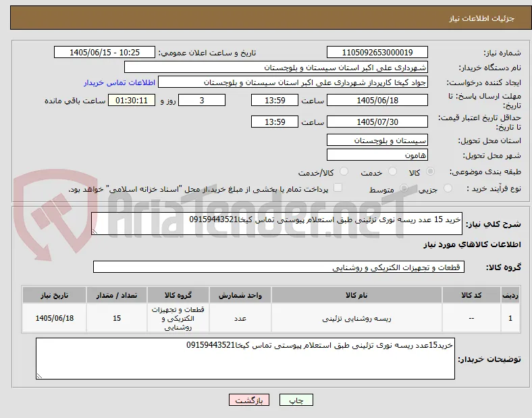532x418 pixels.
Task: Select the جزیی purchase type radio
Action: pyautogui.click(x=448, y=188)
